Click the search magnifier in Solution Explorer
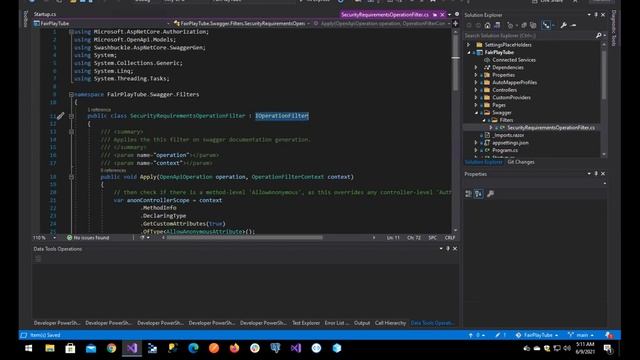This screenshot has height=360, width=640. [x=598, y=36]
